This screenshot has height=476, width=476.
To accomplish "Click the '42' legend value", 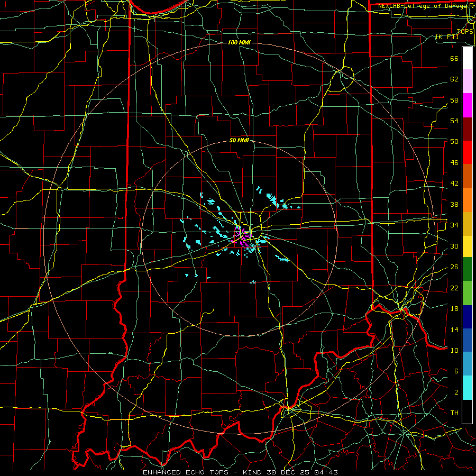I will [x=454, y=184].
